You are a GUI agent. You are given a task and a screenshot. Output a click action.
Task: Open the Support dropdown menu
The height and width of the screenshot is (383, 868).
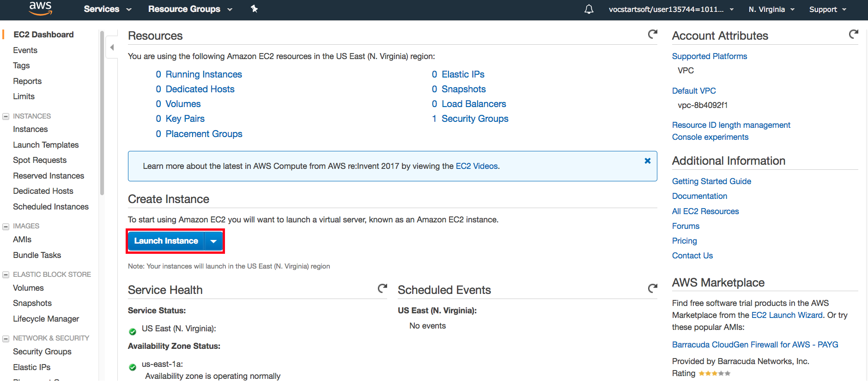click(x=828, y=9)
